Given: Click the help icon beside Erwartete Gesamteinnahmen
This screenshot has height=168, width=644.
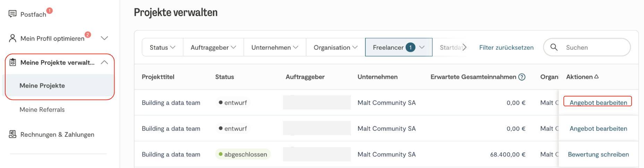Looking at the screenshot, I should coord(522,77).
